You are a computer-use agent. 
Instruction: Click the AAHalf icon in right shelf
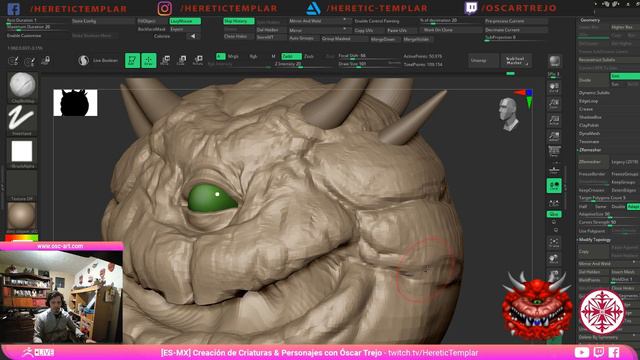[x=554, y=136]
